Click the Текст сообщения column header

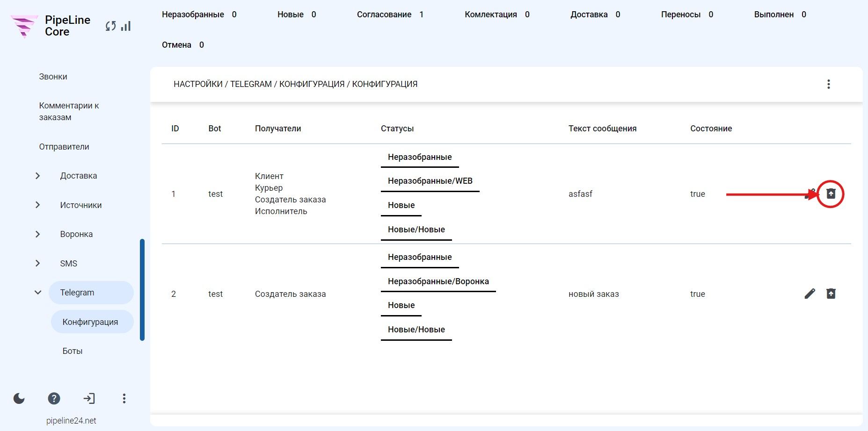603,129
